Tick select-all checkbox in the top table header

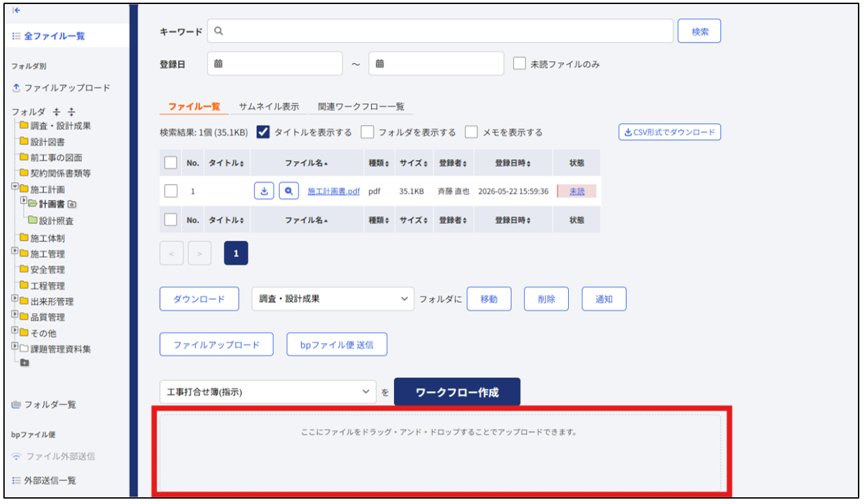point(171,163)
